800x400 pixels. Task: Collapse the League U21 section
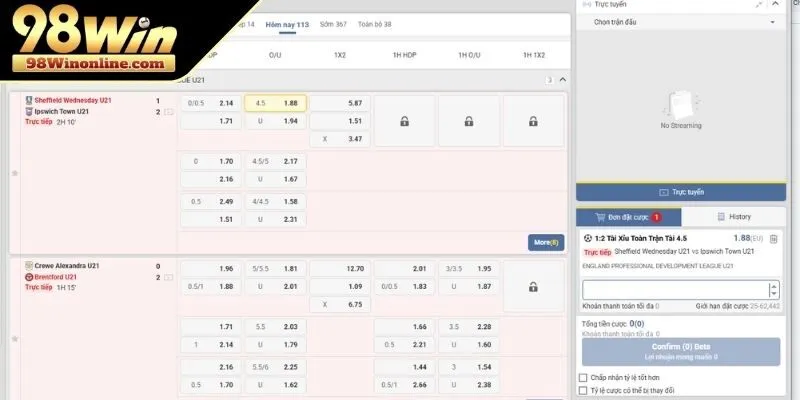(x=562, y=80)
